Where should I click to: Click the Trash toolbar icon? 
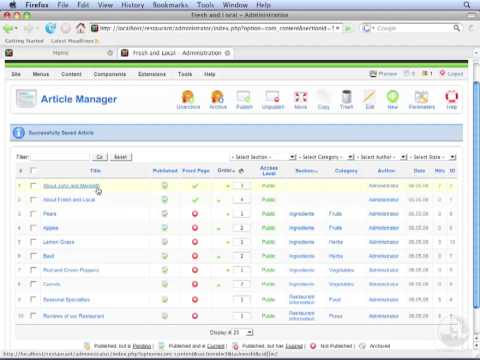tap(347, 100)
